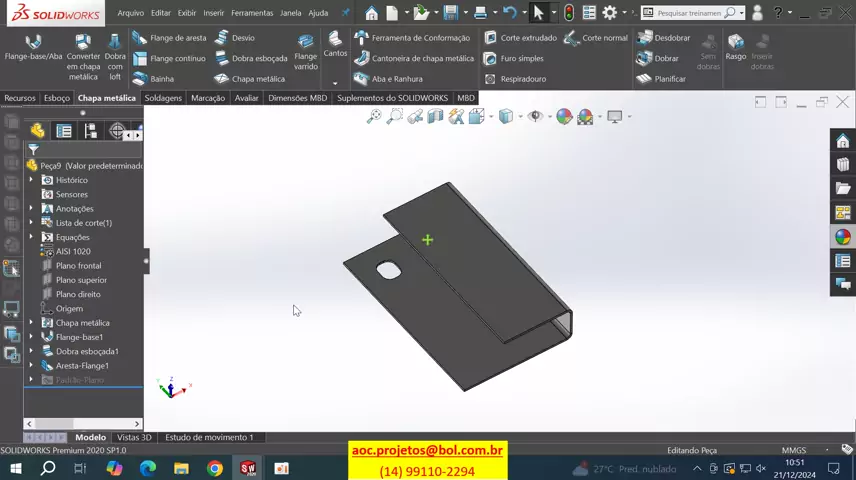This screenshot has width=856, height=480.
Task: Select the Aresta-Flange1 feature
Action: coord(82,366)
